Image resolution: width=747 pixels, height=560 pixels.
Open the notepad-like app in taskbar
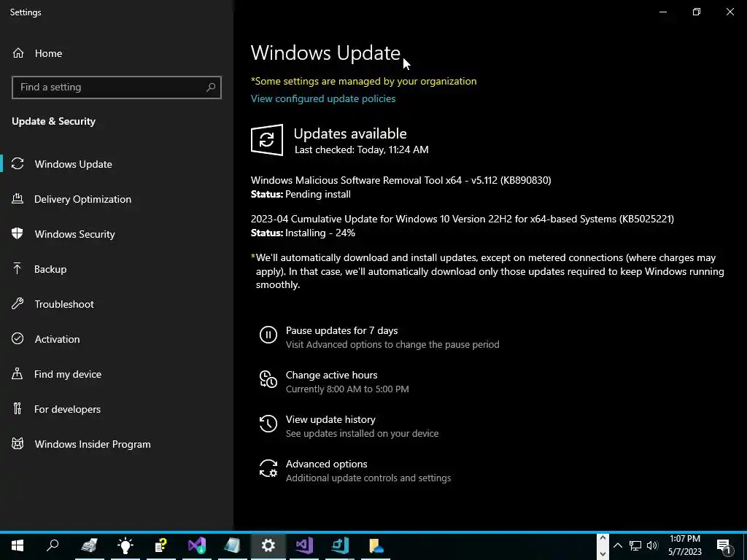[x=233, y=545]
